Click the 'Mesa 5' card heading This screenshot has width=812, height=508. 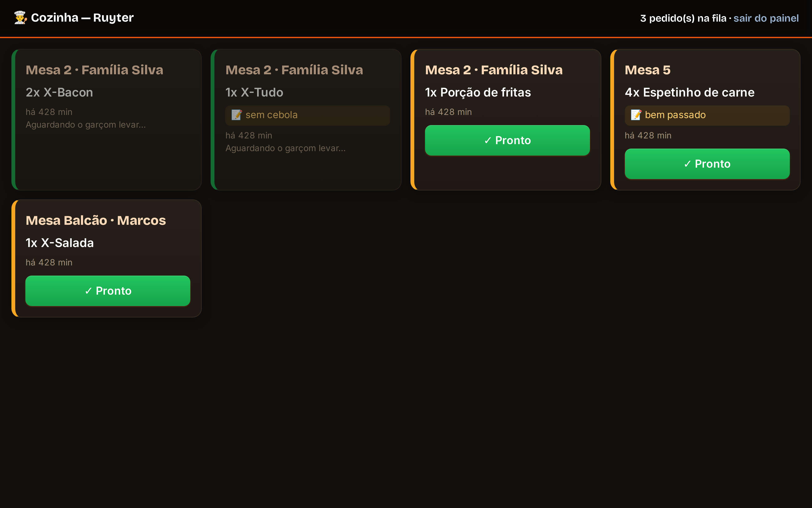tap(647, 70)
